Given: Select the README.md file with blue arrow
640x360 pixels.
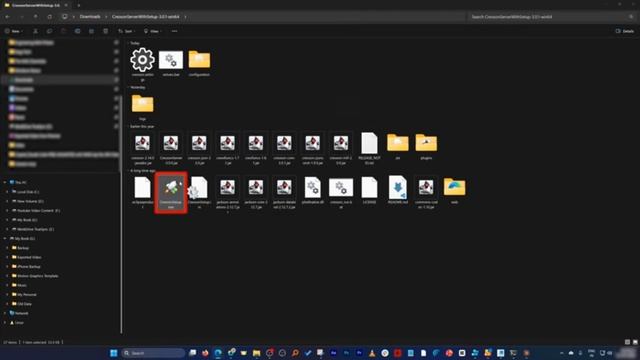Looking at the screenshot, I should pos(398,190).
